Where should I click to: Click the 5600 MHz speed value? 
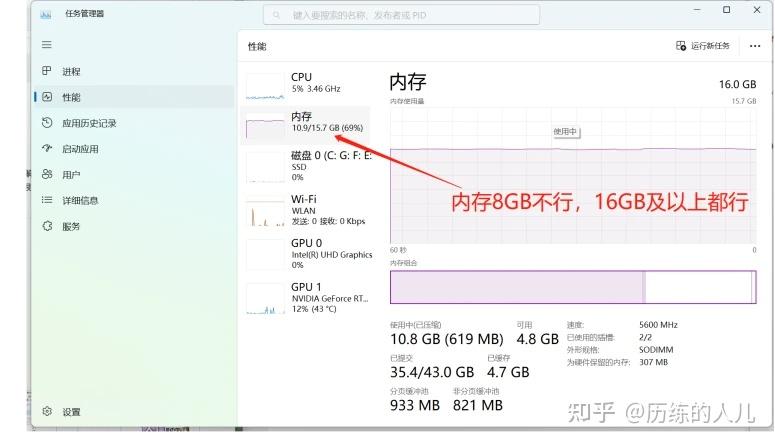tap(658, 325)
